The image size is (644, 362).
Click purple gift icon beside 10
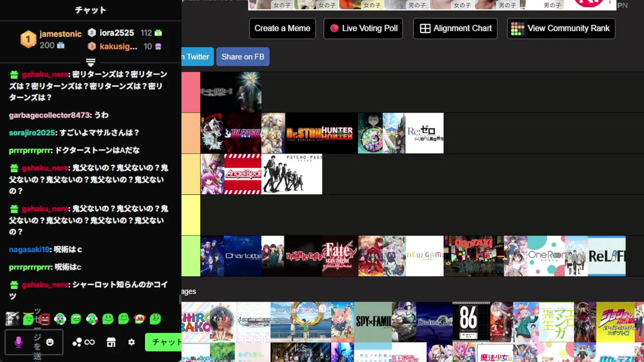158,46
